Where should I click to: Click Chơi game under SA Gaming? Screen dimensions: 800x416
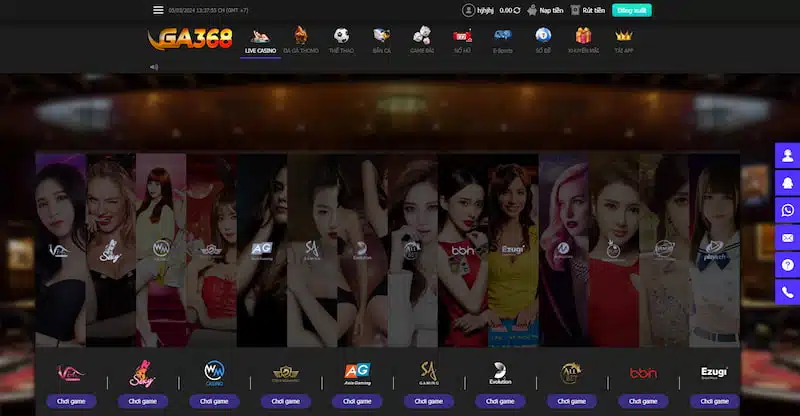point(429,401)
